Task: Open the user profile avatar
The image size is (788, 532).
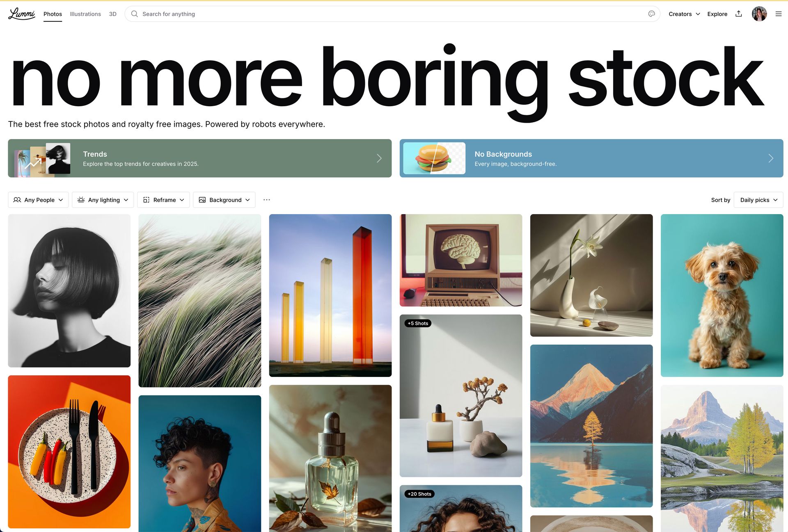Action: [759, 14]
